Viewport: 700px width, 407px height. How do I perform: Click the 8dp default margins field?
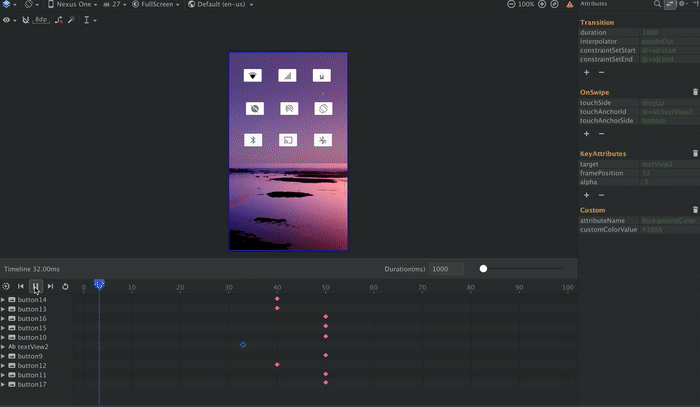(41, 20)
